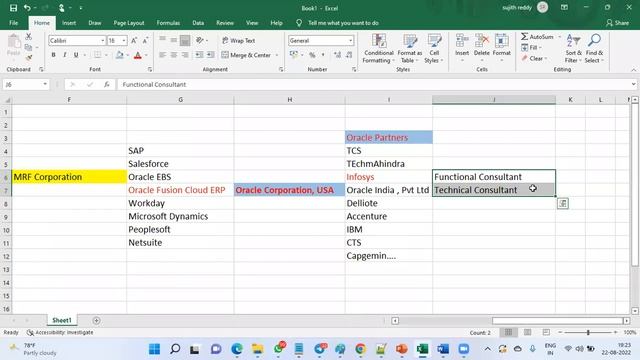
Task: Click the Cut scissors icon
Action: pyautogui.click(x=29, y=37)
